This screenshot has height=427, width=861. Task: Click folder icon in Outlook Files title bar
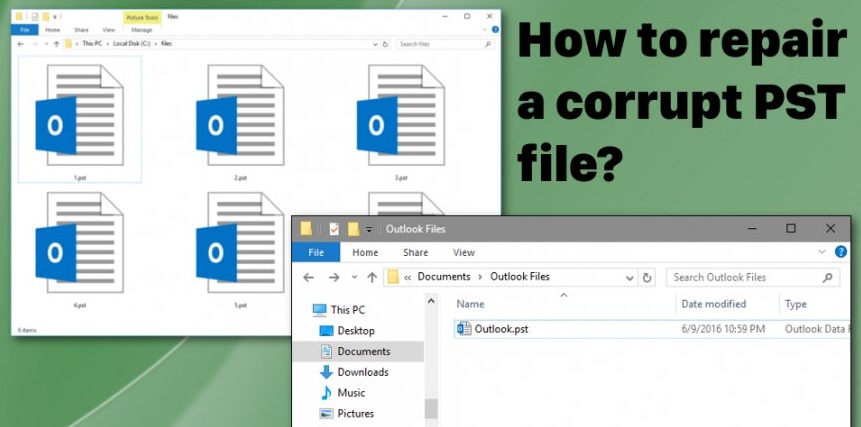306,229
